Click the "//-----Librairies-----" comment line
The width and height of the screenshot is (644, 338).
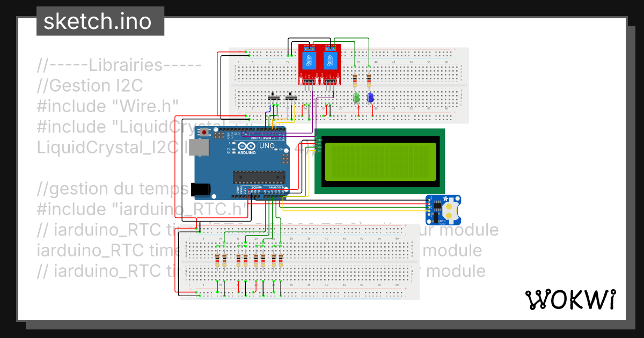pyautogui.click(x=119, y=65)
